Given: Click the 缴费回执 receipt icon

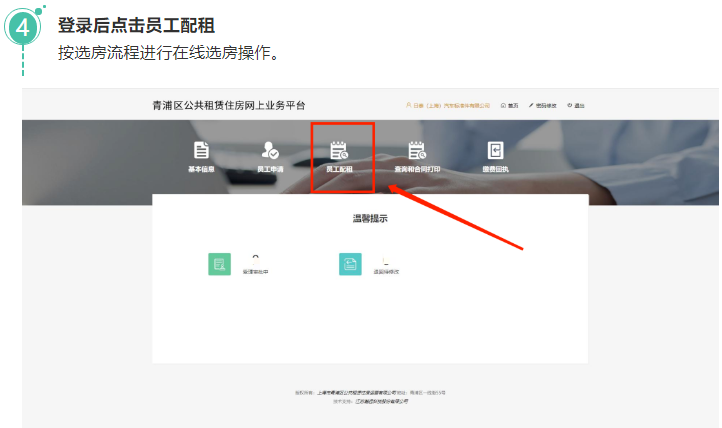Looking at the screenshot, I should pos(495,151).
